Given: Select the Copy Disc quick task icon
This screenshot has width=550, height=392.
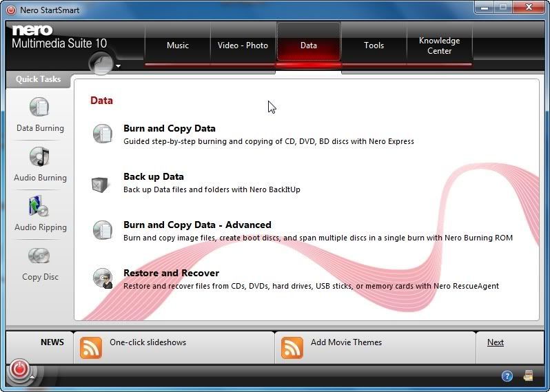Looking at the screenshot, I should [39, 256].
